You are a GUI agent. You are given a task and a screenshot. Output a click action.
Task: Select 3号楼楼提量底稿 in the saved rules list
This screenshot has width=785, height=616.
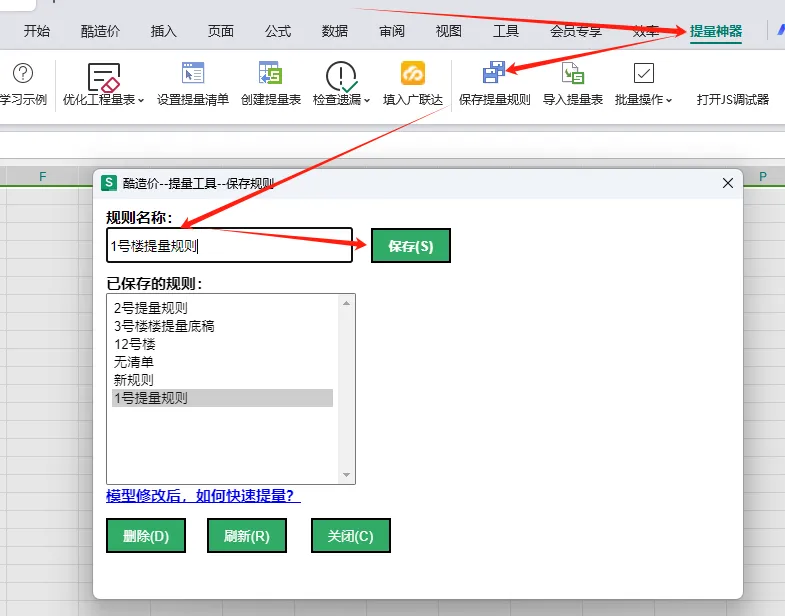164,326
